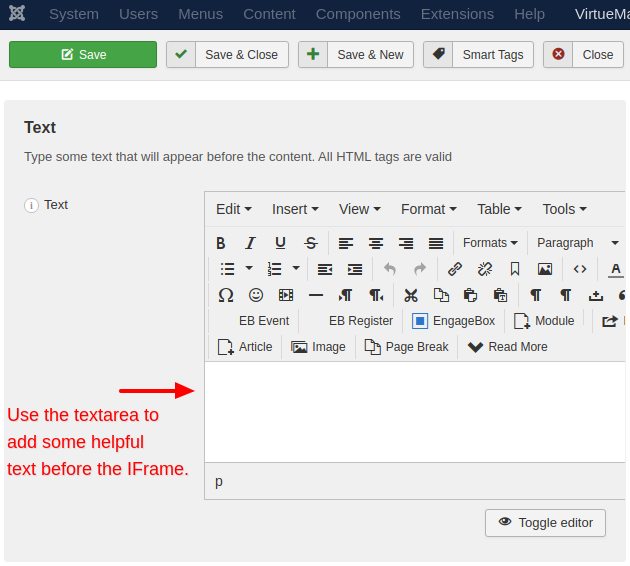Image resolution: width=630 pixels, height=566 pixels.
Task: Toggle the editor with Toggle editor button
Action: coord(545,522)
